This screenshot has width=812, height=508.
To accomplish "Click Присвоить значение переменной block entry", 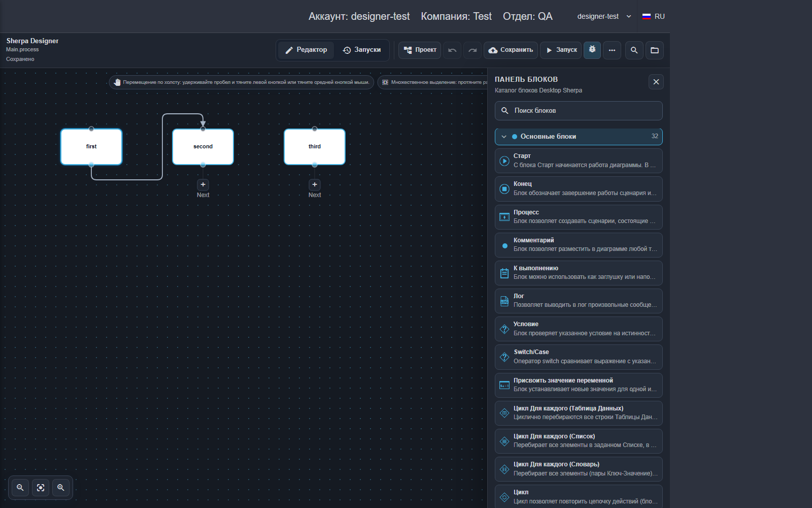I will tap(579, 385).
